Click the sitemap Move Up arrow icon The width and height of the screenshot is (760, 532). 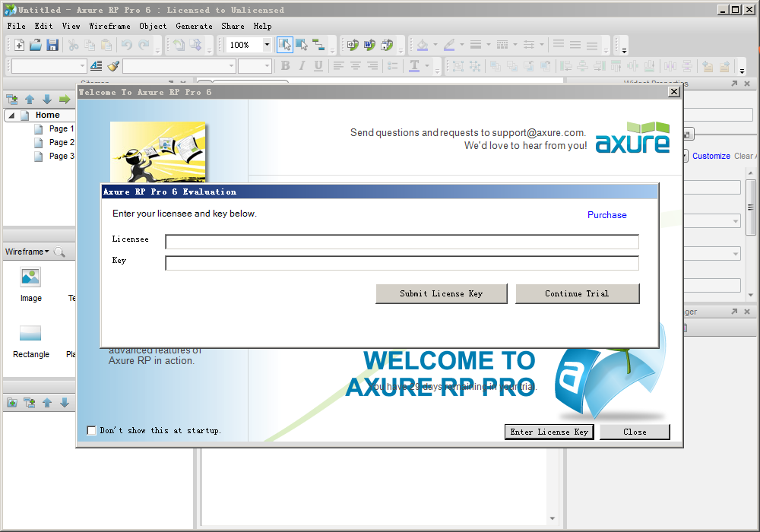pos(30,100)
